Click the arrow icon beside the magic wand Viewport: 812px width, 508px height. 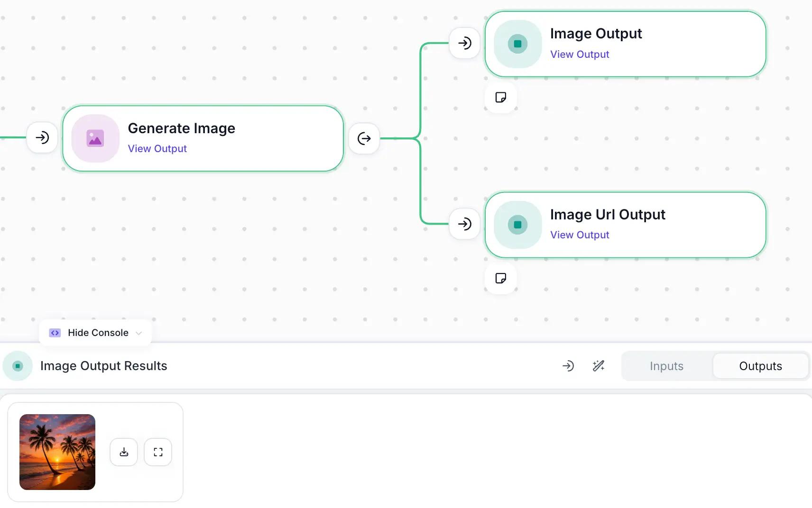[x=568, y=366]
